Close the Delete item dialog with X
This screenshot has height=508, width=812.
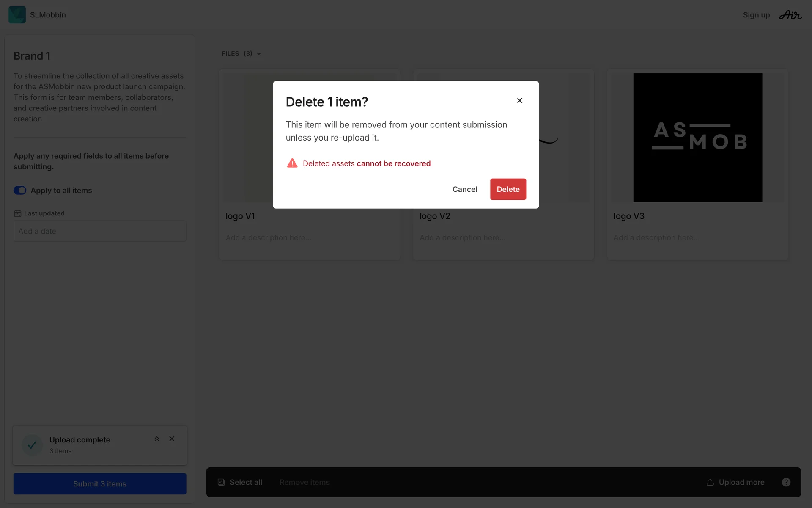point(520,100)
